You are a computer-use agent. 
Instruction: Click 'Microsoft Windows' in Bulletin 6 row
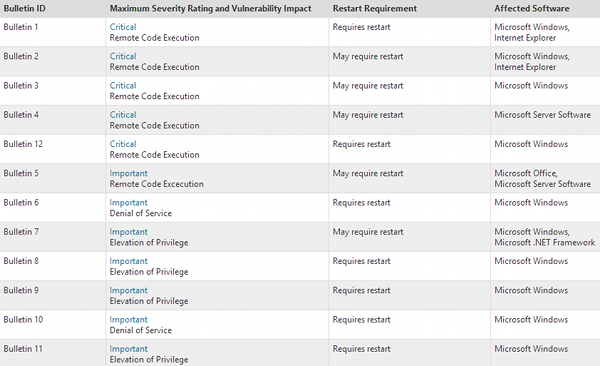531,203
